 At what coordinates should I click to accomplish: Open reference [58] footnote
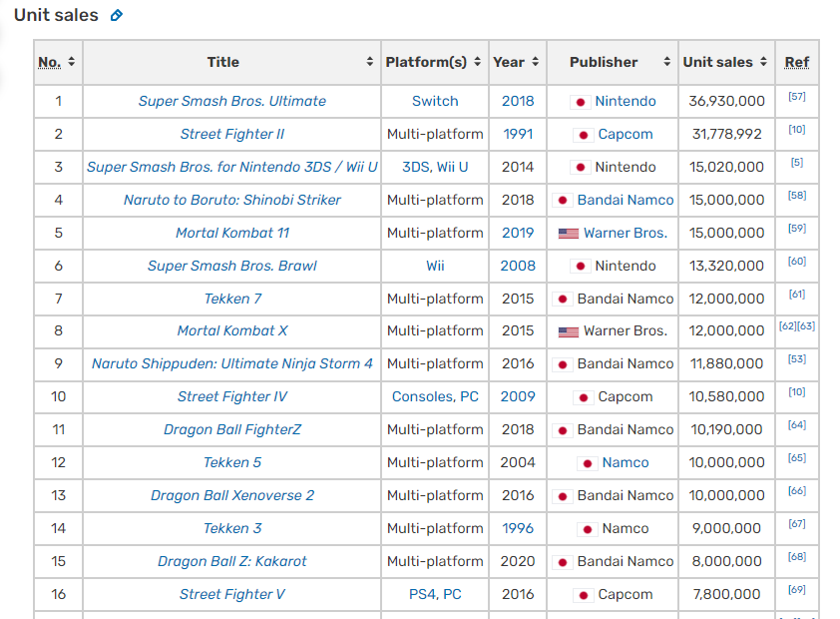797,195
